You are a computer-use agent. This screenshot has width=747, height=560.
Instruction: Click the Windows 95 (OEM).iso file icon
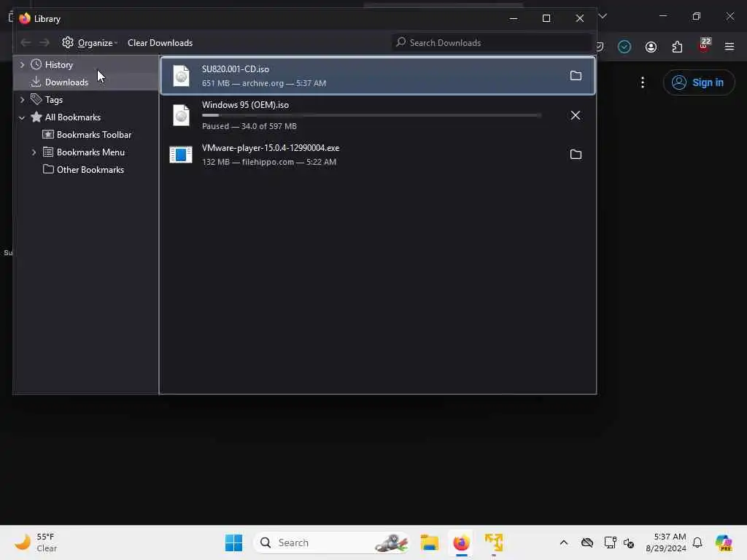181,115
